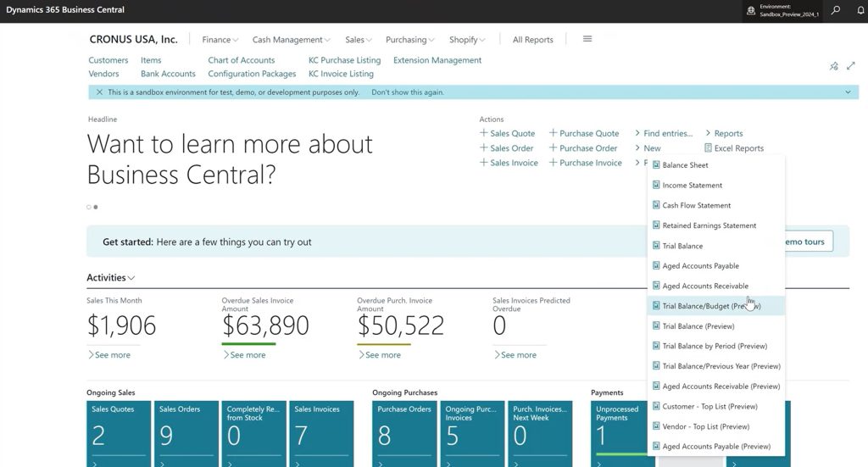Select Income Statement from the report menu
868x467 pixels.
click(x=692, y=186)
